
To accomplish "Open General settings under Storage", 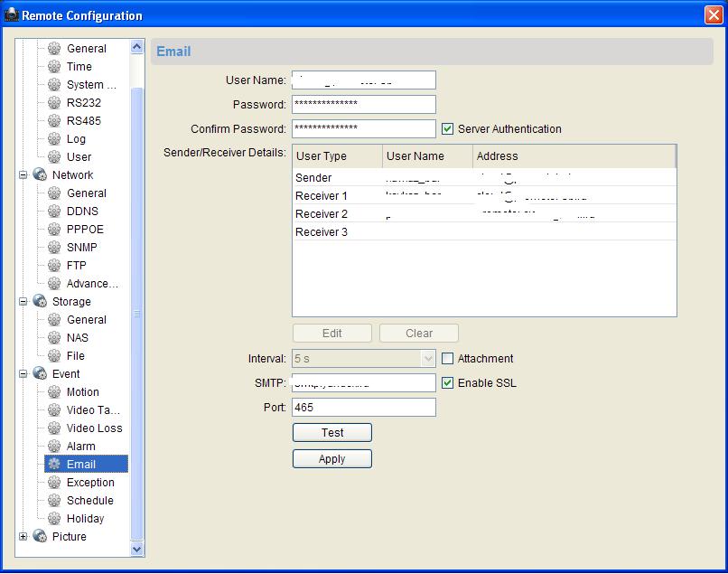I will coord(87,320).
